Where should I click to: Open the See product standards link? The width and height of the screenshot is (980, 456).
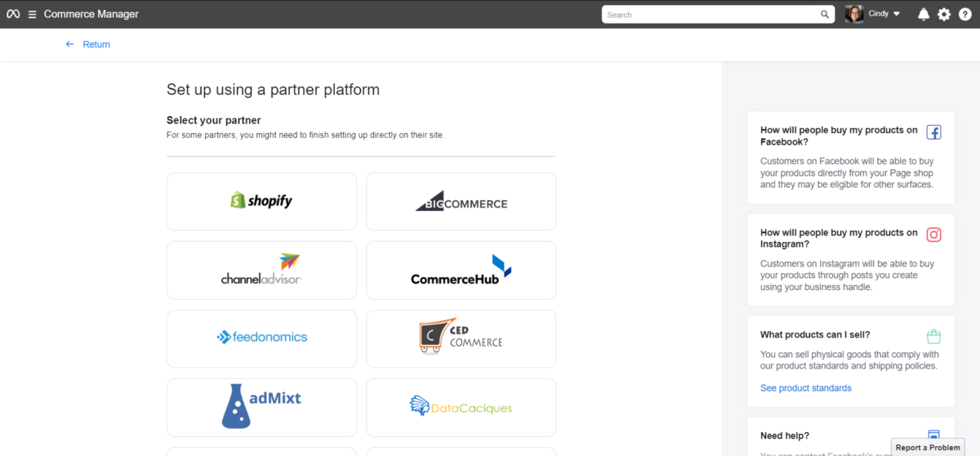coord(805,388)
